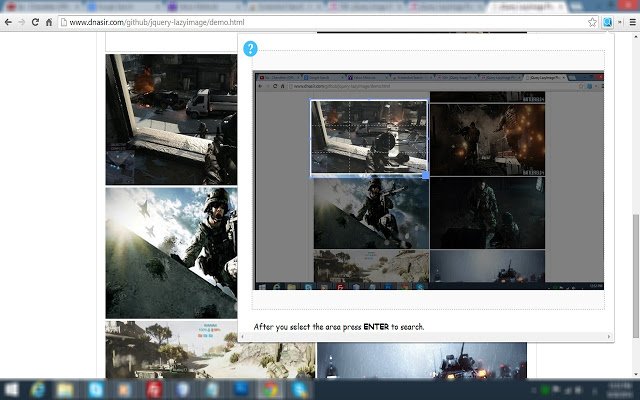
Task: Reload the current page
Action: point(35,22)
